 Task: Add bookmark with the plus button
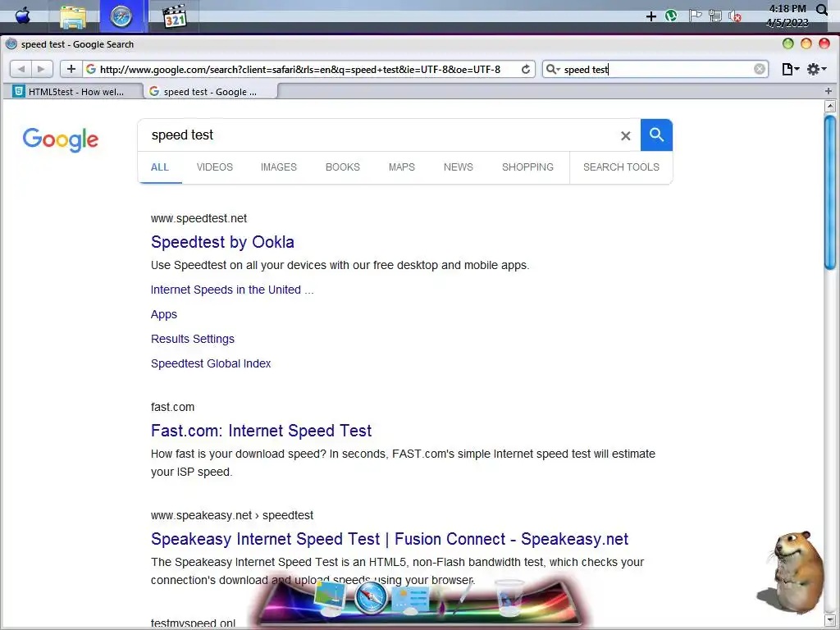point(71,69)
